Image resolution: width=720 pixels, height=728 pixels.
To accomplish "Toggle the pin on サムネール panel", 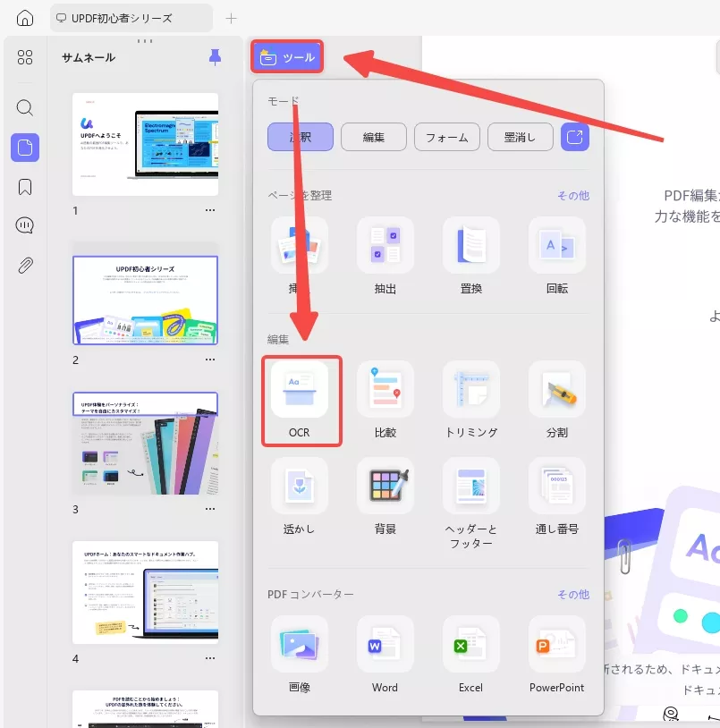I will click(x=215, y=57).
